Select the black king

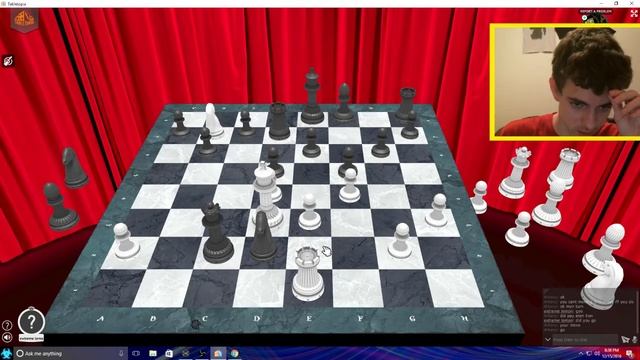coord(312,96)
